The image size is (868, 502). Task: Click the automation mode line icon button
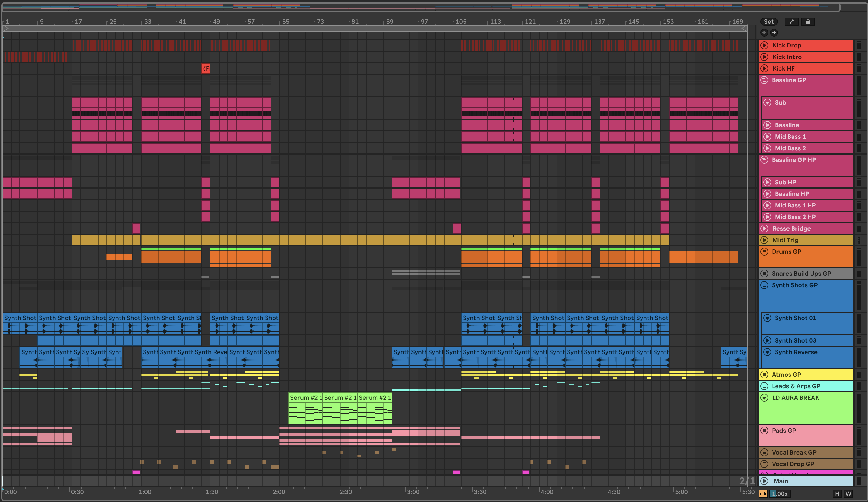click(792, 22)
